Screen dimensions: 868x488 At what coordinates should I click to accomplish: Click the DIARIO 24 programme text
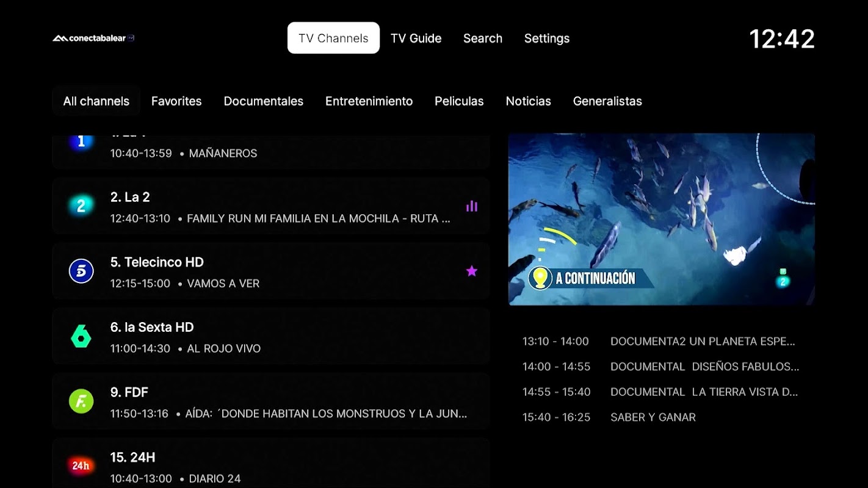pyautogui.click(x=215, y=479)
